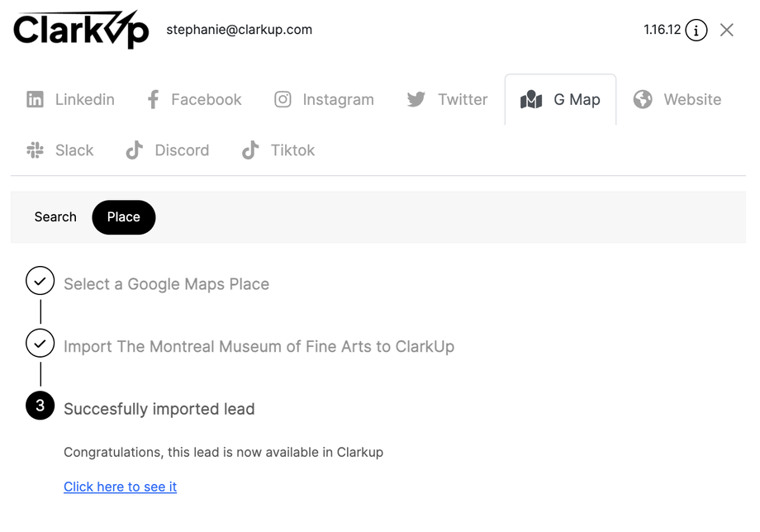Click the Tiktok note icon
Viewport: 760px width, 532px height.
[249, 150]
